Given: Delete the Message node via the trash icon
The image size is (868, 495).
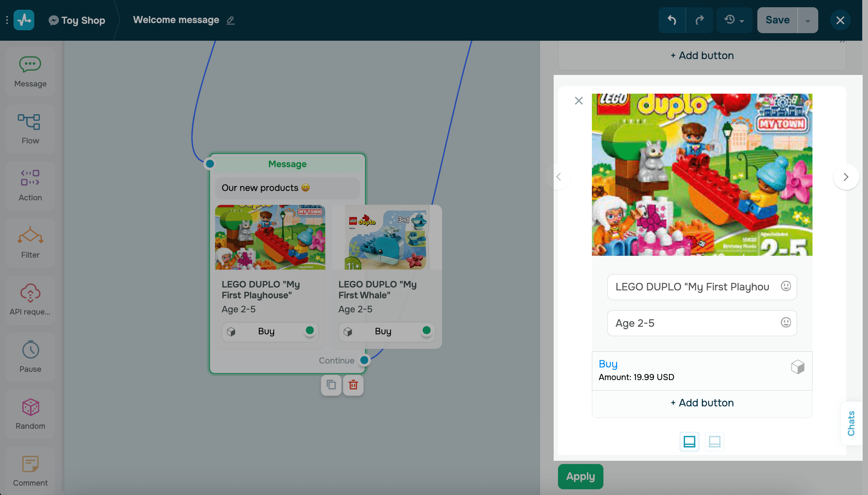Looking at the screenshot, I should coord(353,385).
